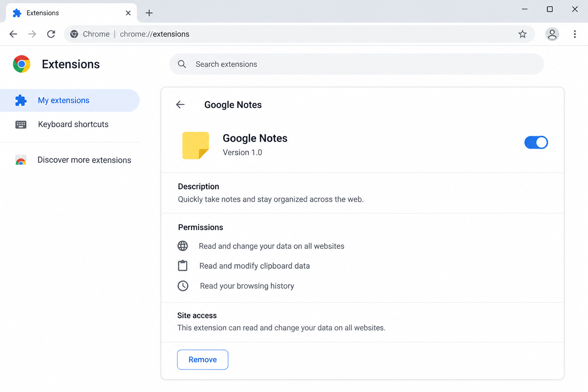
Task: Click the Permissions heading
Action: pyautogui.click(x=201, y=227)
